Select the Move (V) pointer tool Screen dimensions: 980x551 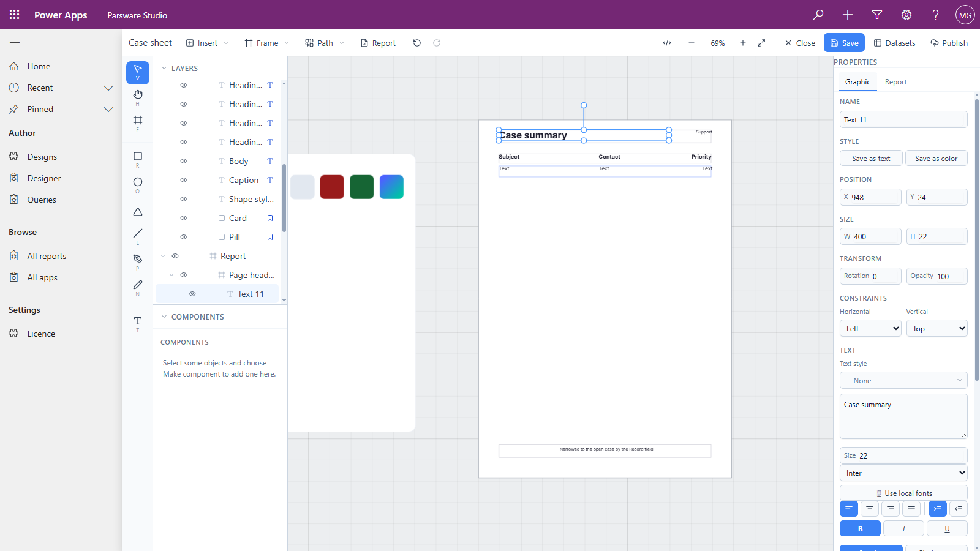[138, 73]
